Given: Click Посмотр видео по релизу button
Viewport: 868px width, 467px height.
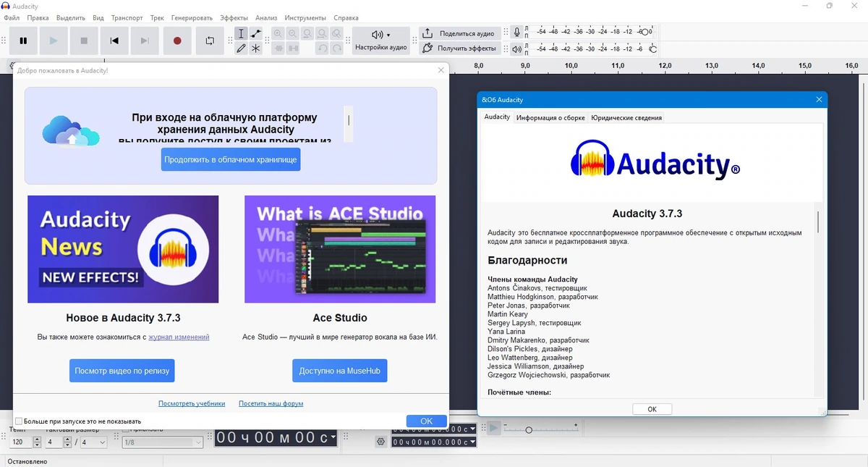Looking at the screenshot, I should pos(122,371).
